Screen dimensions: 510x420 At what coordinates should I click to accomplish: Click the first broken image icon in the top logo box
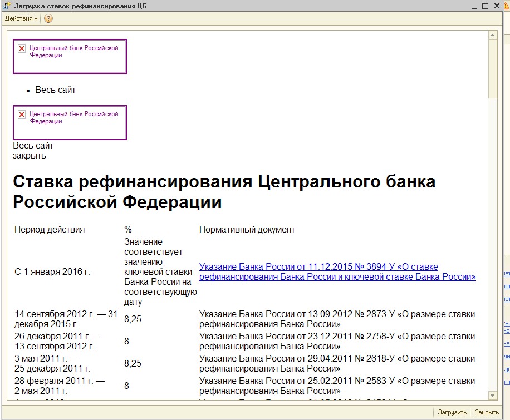[22, 48]
